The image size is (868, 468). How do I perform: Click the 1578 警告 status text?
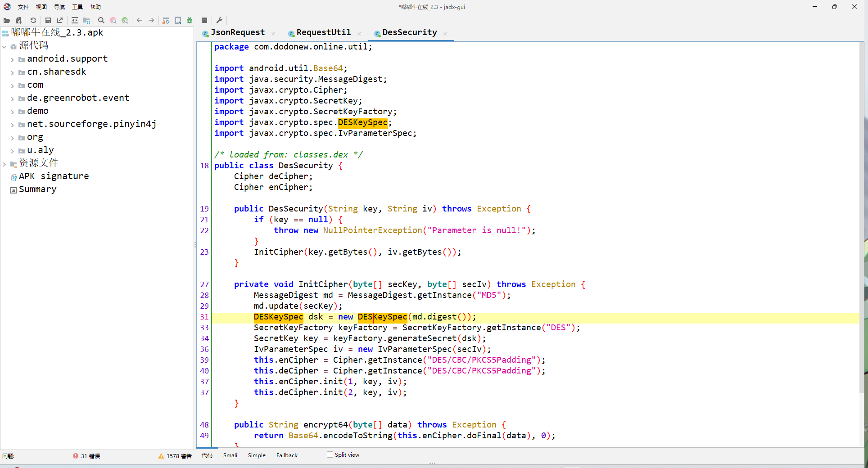coord(179,456)
